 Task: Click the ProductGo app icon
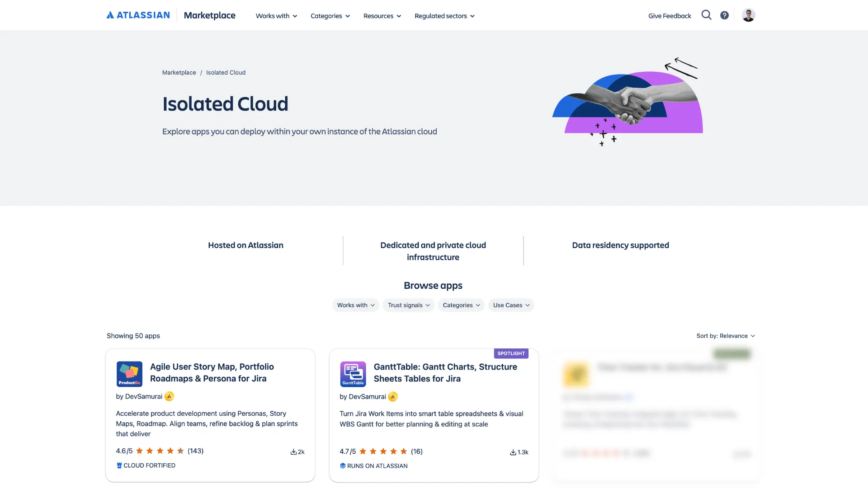click(129, 374)
